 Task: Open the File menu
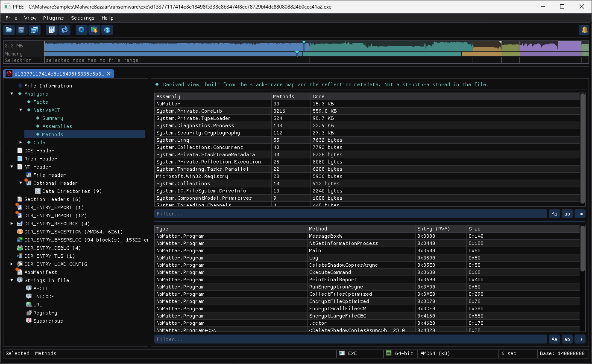pyautogui.click(x=12, y=18)
